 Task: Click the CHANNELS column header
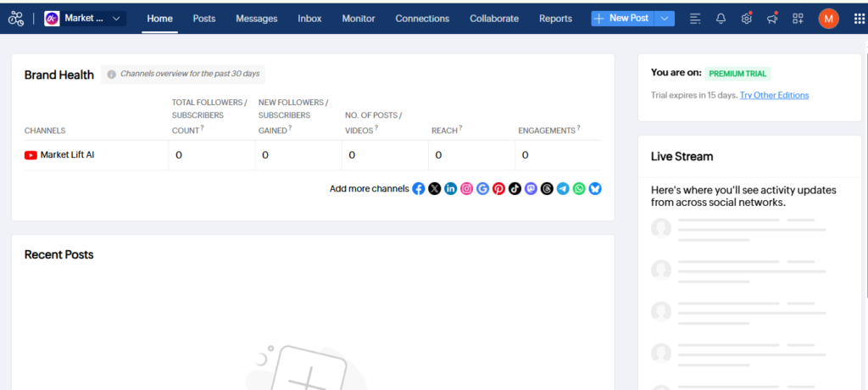(x=45, y=131)
